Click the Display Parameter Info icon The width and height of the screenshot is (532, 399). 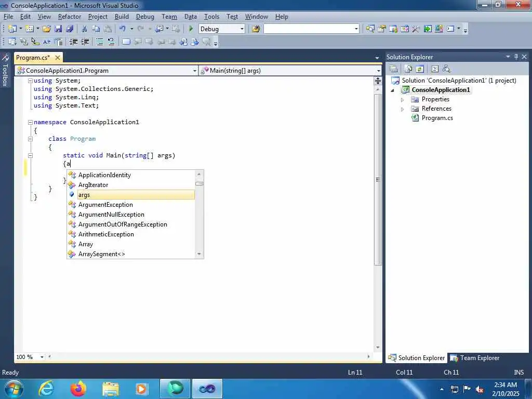point(24,42)
